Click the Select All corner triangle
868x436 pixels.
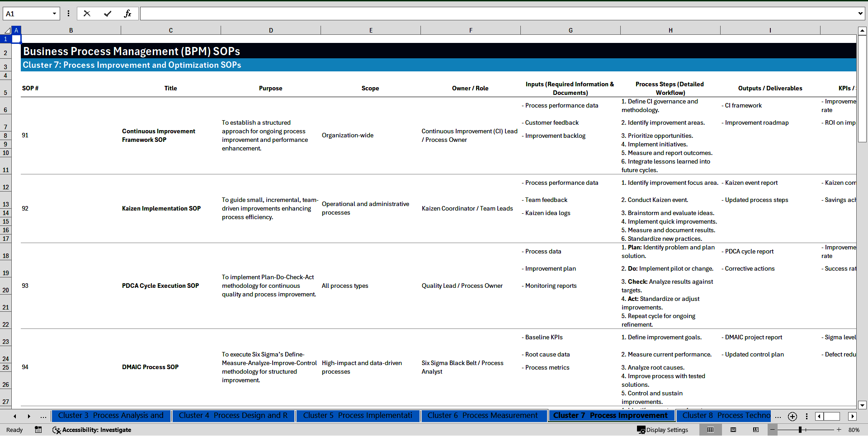[7, 30]
